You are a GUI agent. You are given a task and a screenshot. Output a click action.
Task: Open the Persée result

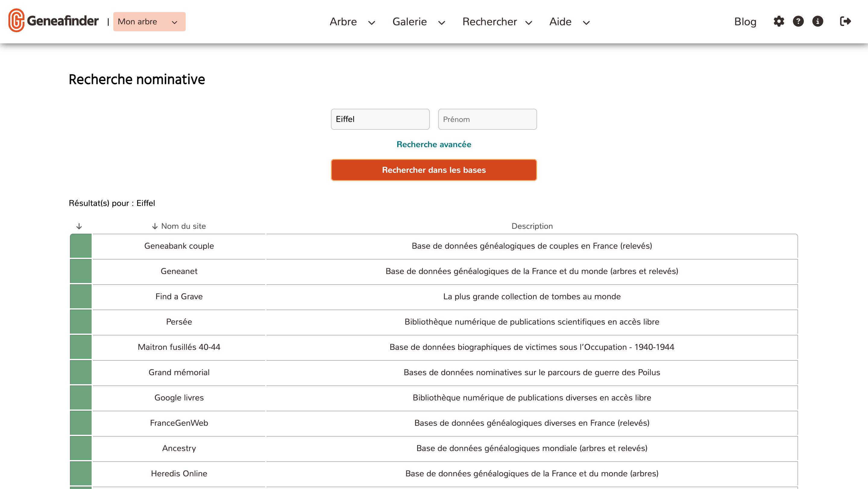coord(179,322)
